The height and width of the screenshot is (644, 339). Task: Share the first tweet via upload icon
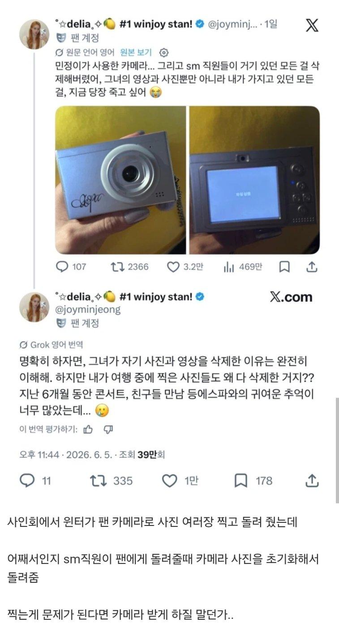pyautogui.click(x=312, y=267)
